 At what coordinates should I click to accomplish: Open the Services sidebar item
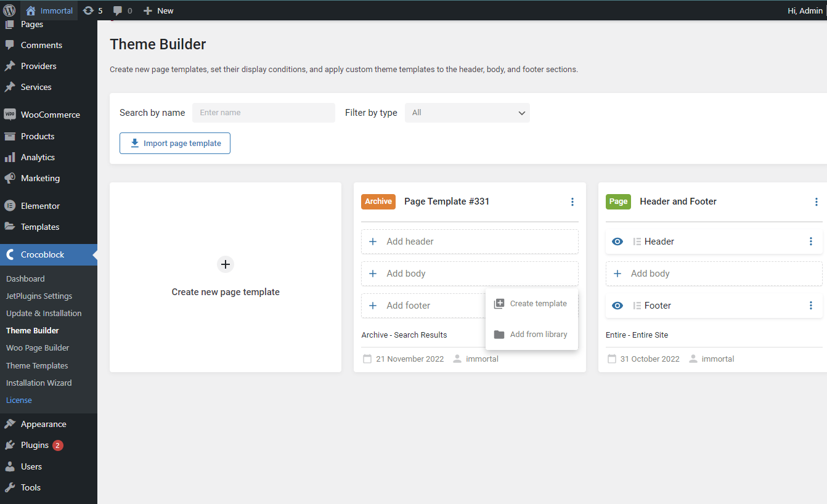(36, 87)
